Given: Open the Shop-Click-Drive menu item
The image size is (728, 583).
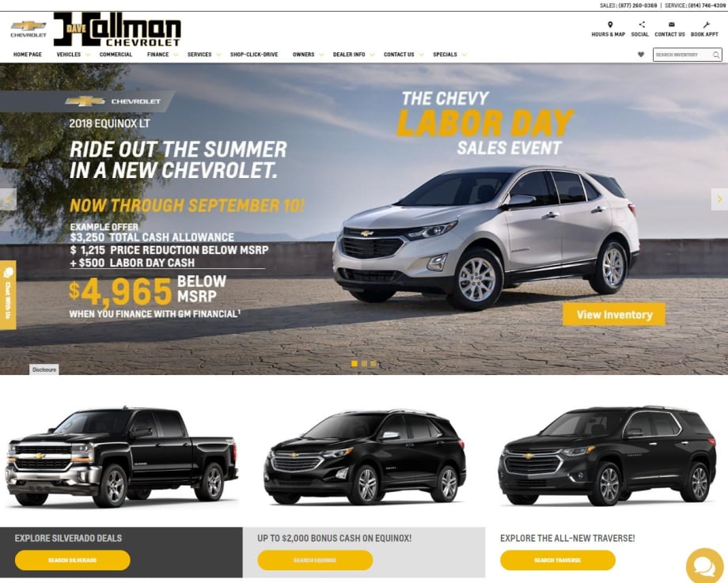Looking at the screenshot, I should 254,55.
